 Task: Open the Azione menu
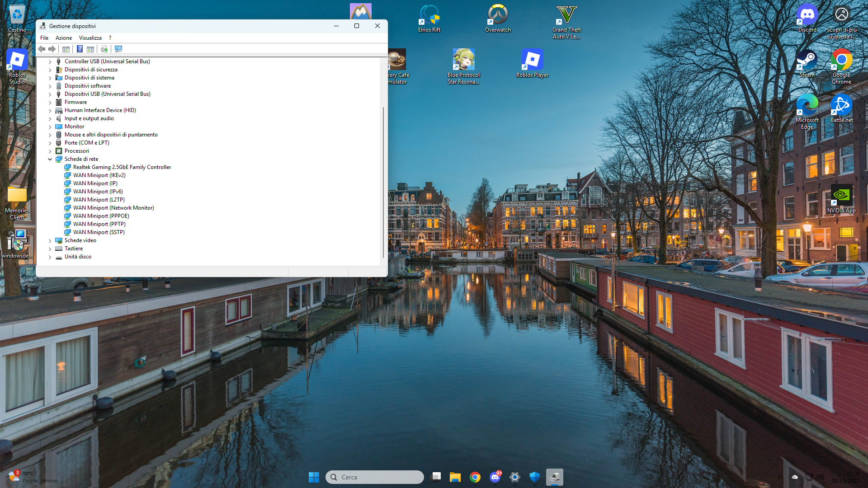pyautogui.click(x=64, y=38)
